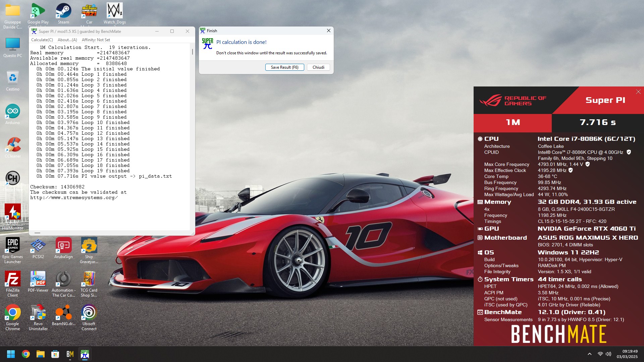This screenshot has width=644, height=362.
Task: Open the Giuseppe Davide folder on desktop
Action: (13, 16)
